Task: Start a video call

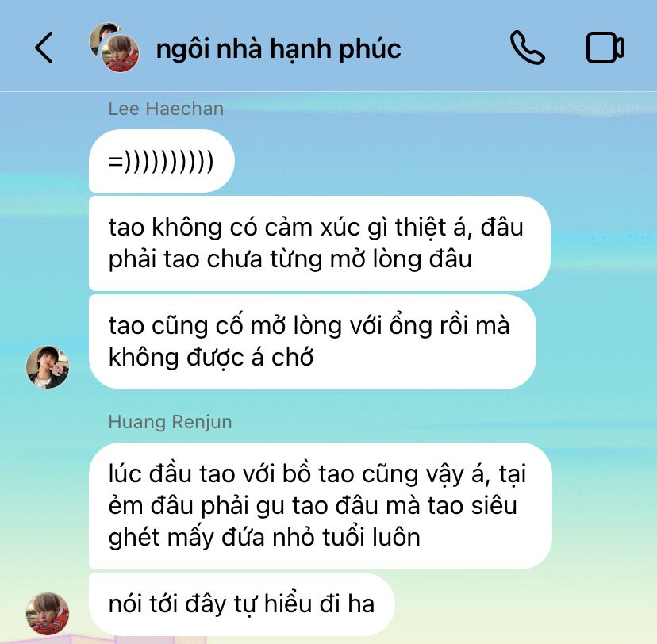Action: tap(605, 48)
